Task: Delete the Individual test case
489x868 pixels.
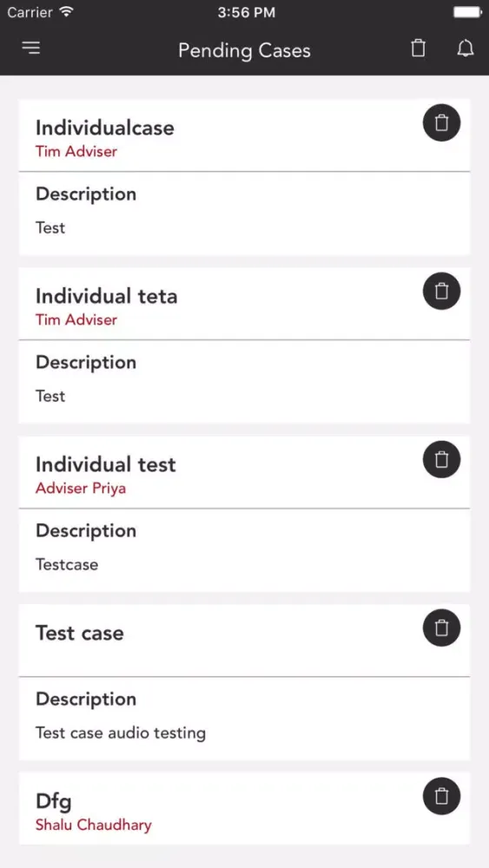Action: 441,459
